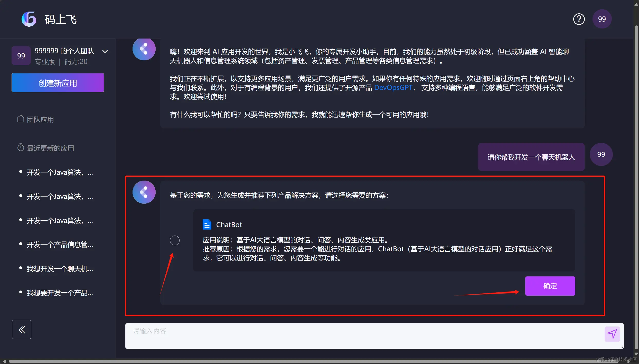Click the 码上飞 logo icon

(x=29, y=19)
